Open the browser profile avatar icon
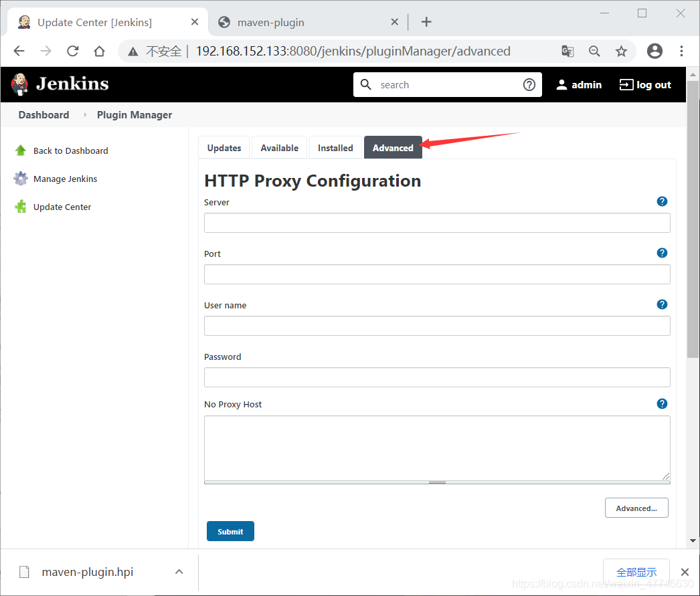The image size is (700, 596). coord(654,52)
